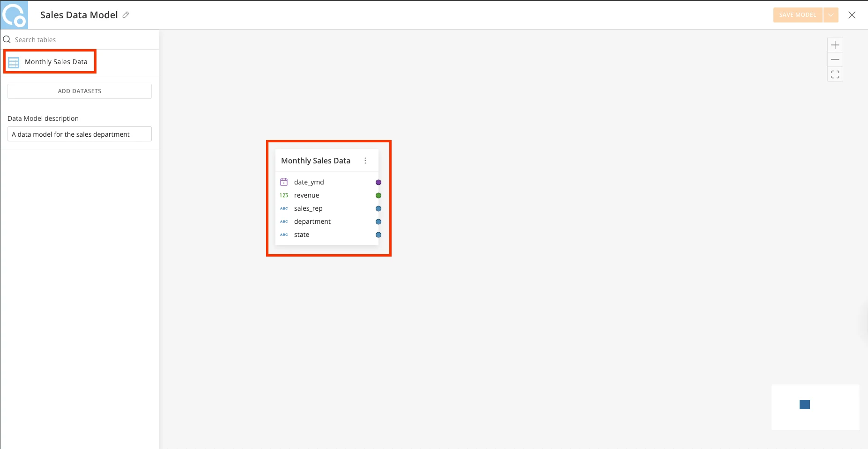Click the app logo icon
The height and width of the screenshot is (449, 868).
click(14, 15)
